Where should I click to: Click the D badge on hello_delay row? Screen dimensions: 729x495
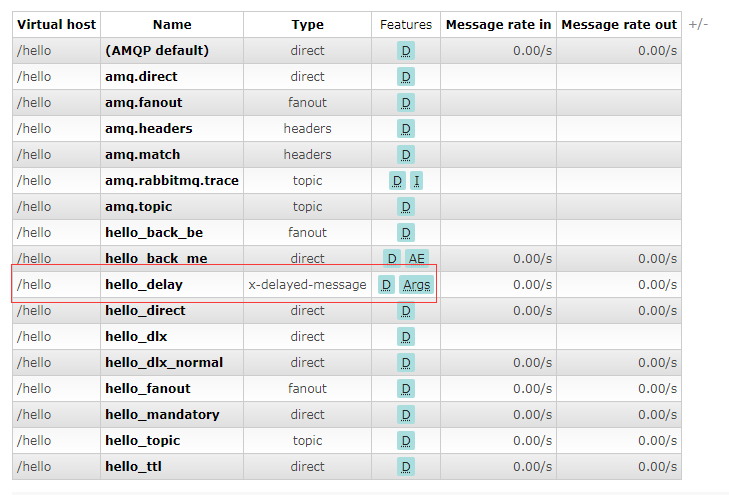coord(387,285)
